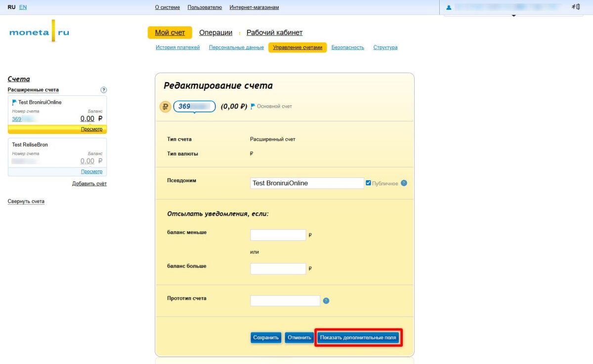The image size is (593, 364).
Task: Click the Расширенные счета heading
Action: point(33,90)
